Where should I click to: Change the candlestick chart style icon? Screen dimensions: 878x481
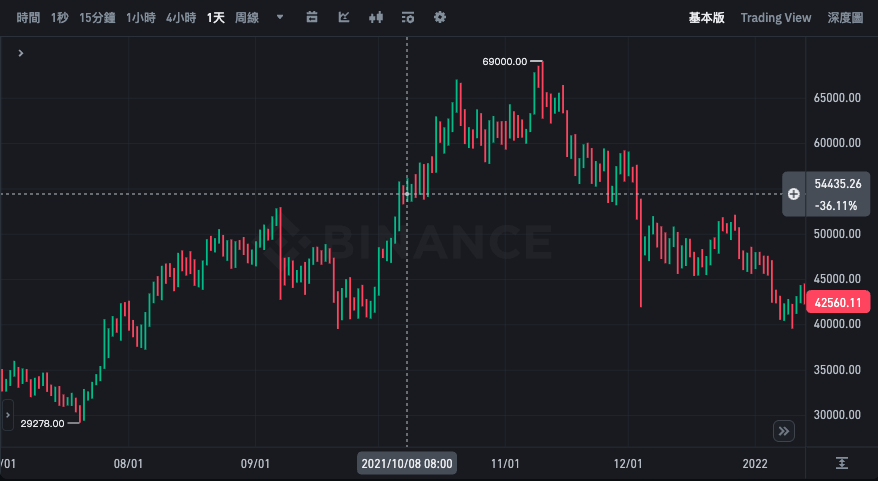coord(376,18)
